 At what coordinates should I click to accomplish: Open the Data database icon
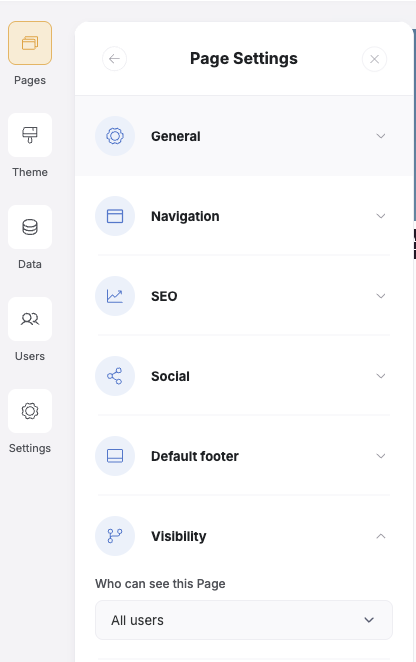30,227
